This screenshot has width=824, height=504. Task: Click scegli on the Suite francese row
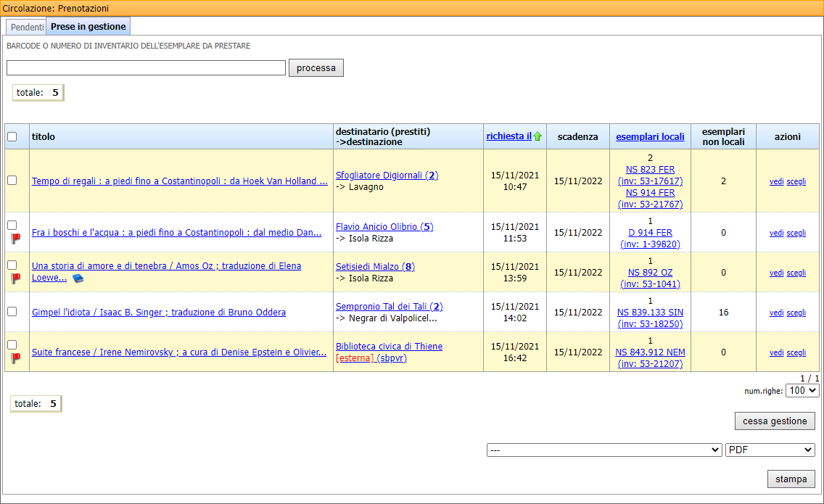(x=796, y=352)
